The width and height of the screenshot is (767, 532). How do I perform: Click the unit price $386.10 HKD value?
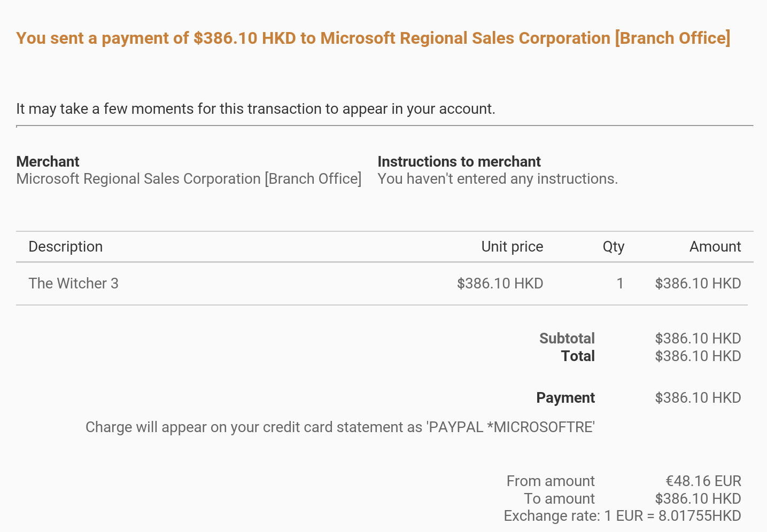point(500,284)
